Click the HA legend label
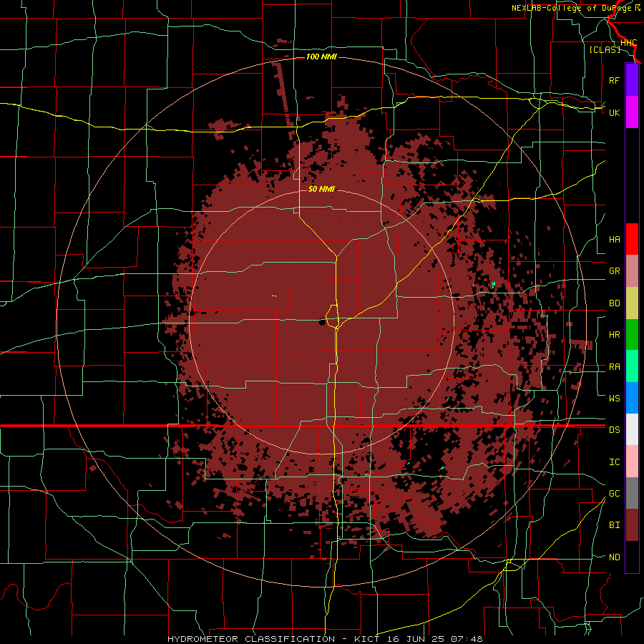 (x=614, y=239)
